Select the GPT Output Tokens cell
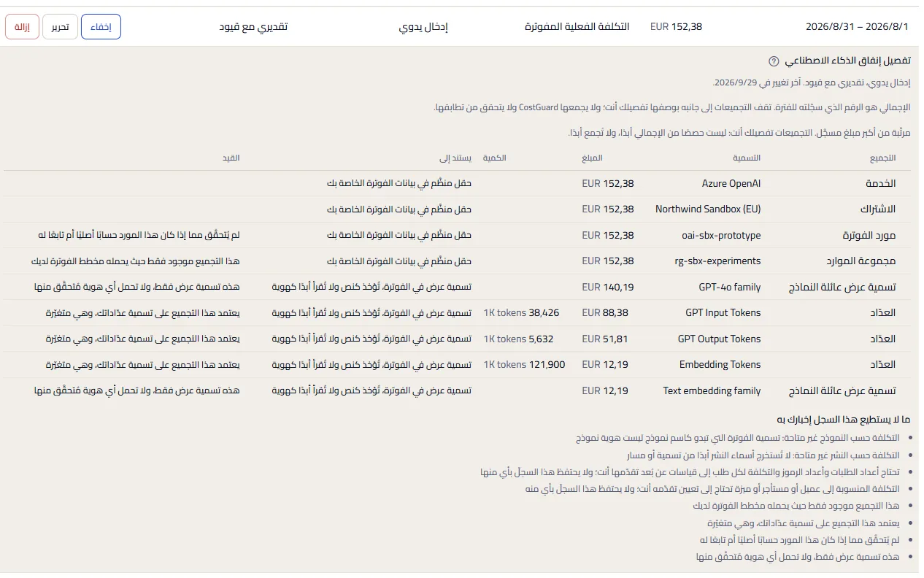 [719, 339]
